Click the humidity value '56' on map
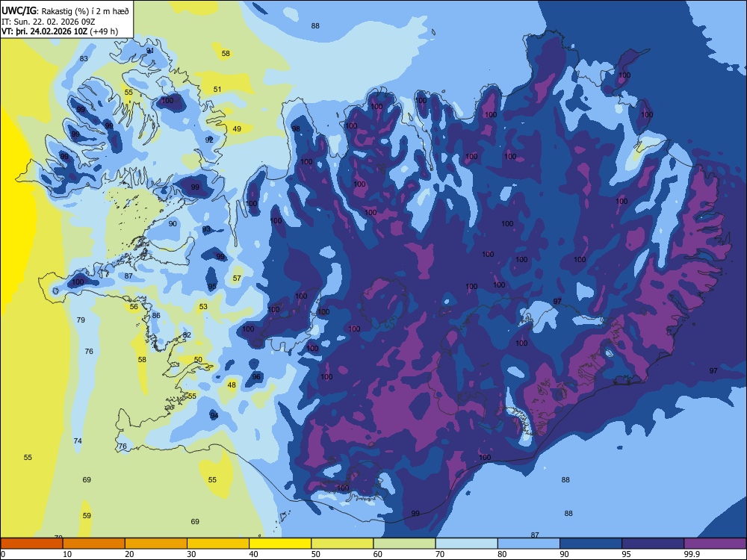The width and height of the screenshot is (747, 560). pyautogui.click(x=134, y=307)
